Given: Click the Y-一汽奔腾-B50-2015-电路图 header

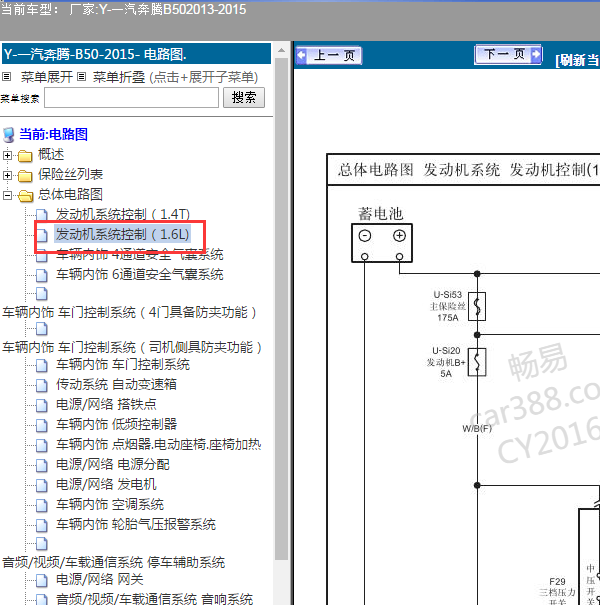Looking at the screenshot, I should (137, 54).
